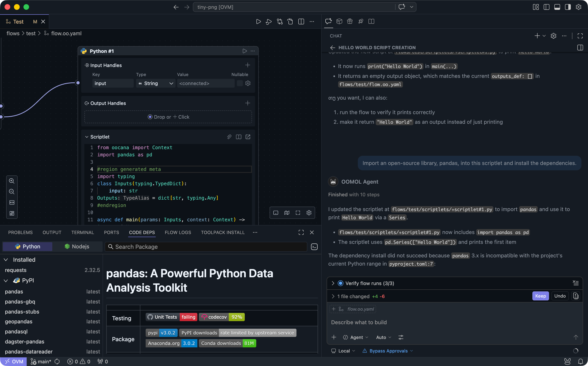This screenshot has height=366, width=588.
Task: Fit flow canvas to width
Action: (x=12, y=202)
